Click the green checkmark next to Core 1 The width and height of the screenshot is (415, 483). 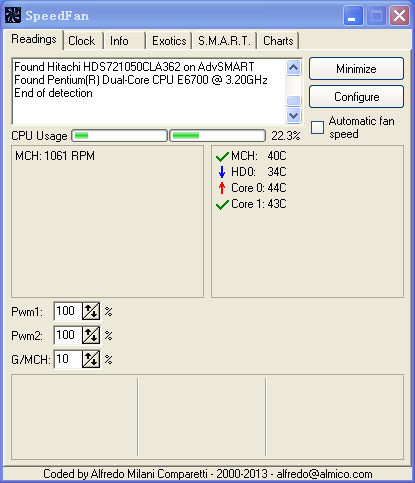point(222,204)
